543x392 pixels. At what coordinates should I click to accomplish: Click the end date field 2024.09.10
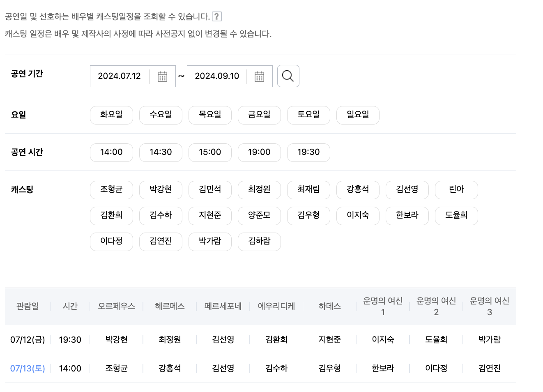click(x=217, y=76)
